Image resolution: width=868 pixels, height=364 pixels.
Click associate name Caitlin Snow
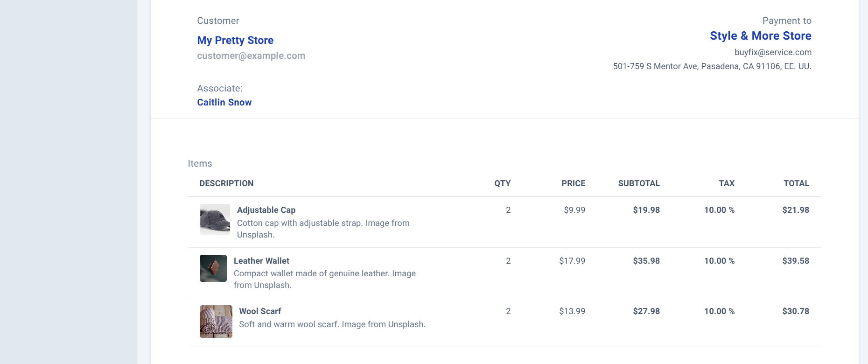[224, 102]
